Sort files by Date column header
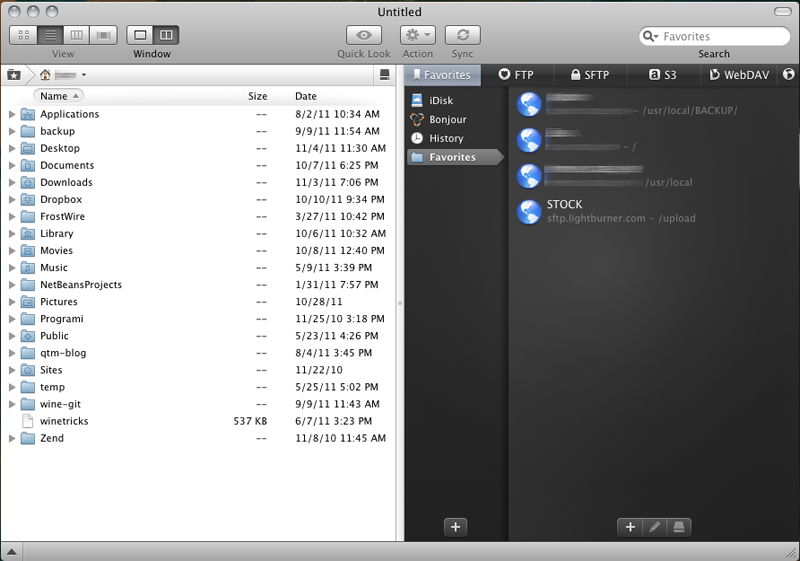Screen dimensions: 800x561 pyautogui.click(x=306, y=96)
